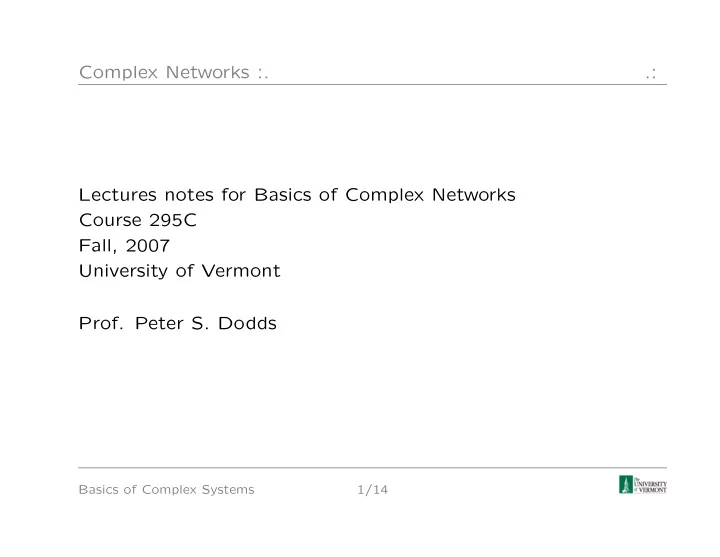Click the 'Fall, 2007' line

(x=124, y=246)
